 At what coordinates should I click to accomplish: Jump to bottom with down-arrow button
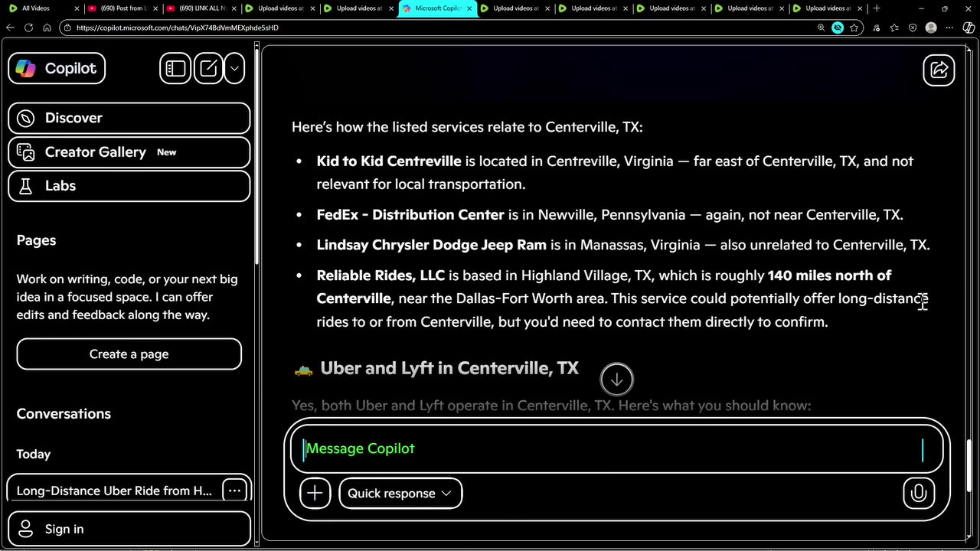(x=617, y=379)
